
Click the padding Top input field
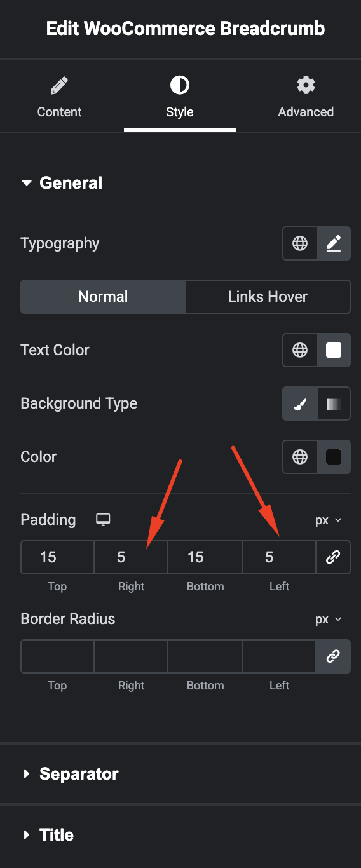pyautogui.click(x=57, y=557)
